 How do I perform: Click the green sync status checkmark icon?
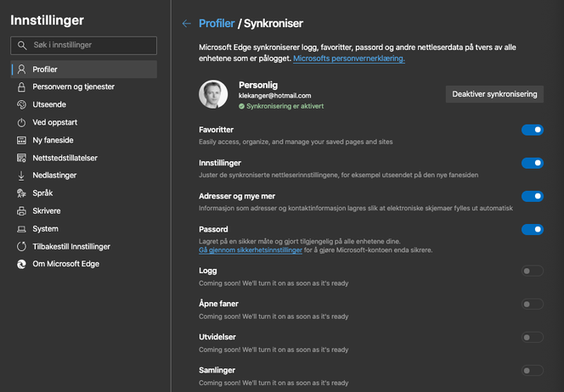click(x=242, y=106)
